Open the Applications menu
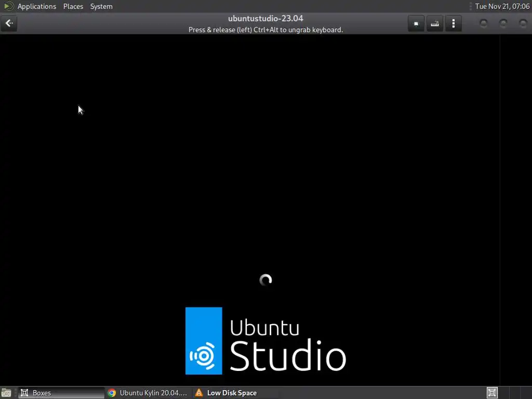This screenshot has height=399, width=532. (x=37, y=6)
